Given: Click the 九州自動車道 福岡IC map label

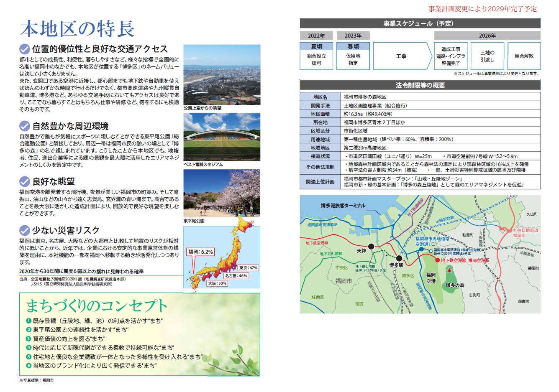Looking at the screenshot, I should tap(525, 233).
